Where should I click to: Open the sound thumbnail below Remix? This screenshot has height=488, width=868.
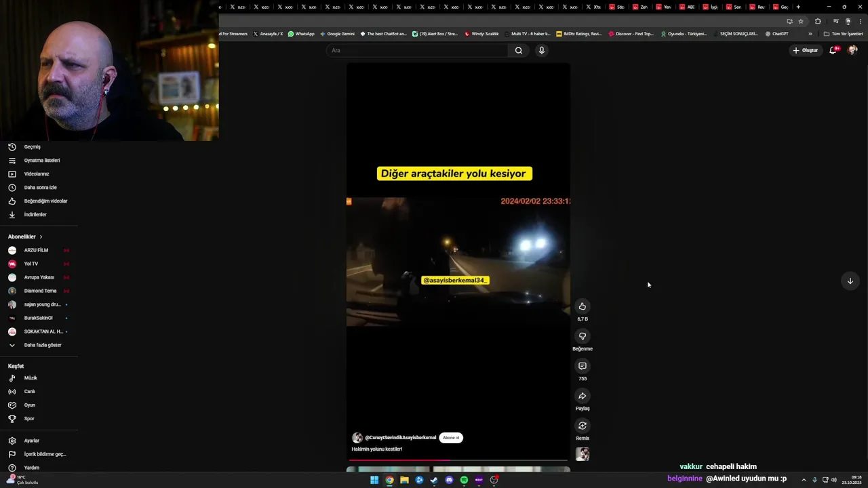pyautogui.click(x=582, y=454)
